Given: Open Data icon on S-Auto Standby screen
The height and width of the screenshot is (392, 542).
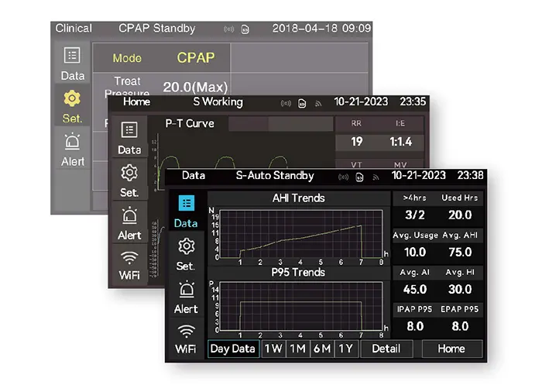Looking at the screenshot, I should click(x=186, y=211).
